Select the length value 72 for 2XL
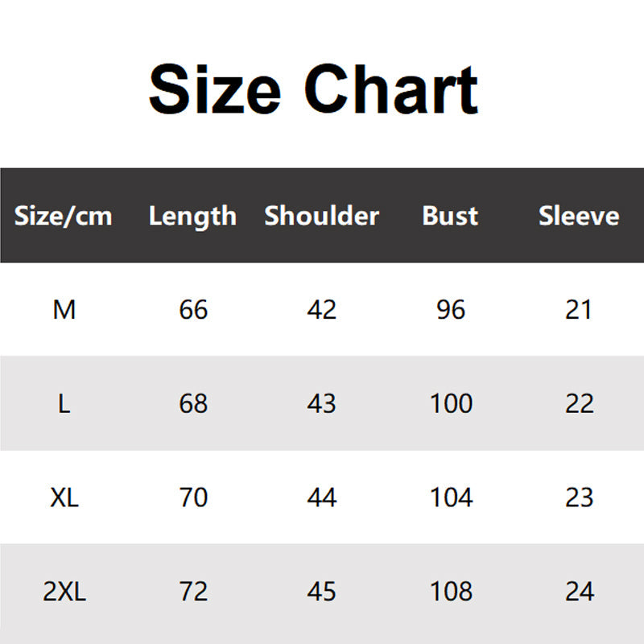The image size is (644, 644). [x=193, y=592]
